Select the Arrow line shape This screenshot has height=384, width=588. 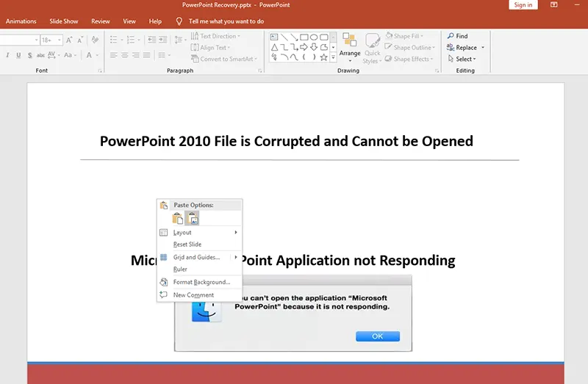tap(294, 37)
